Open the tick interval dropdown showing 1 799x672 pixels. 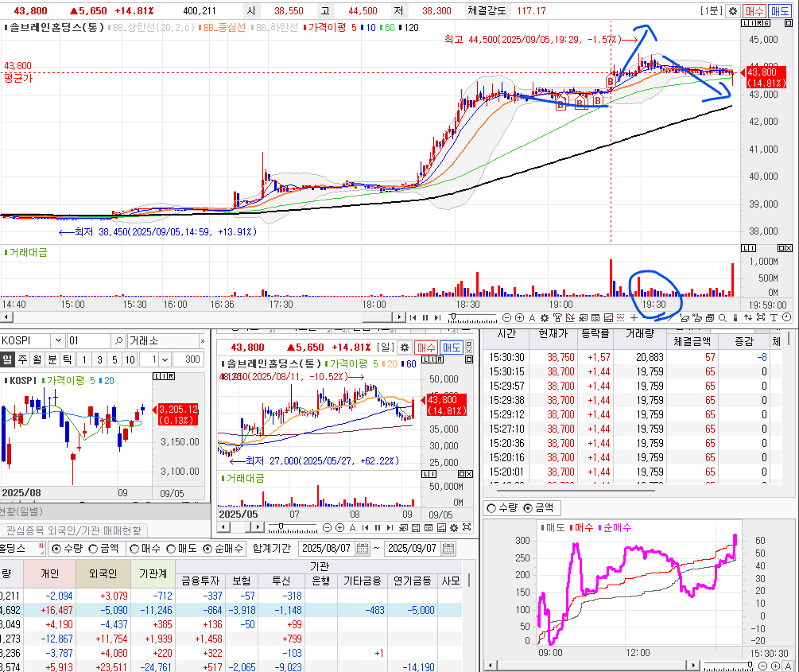(165, 360)
